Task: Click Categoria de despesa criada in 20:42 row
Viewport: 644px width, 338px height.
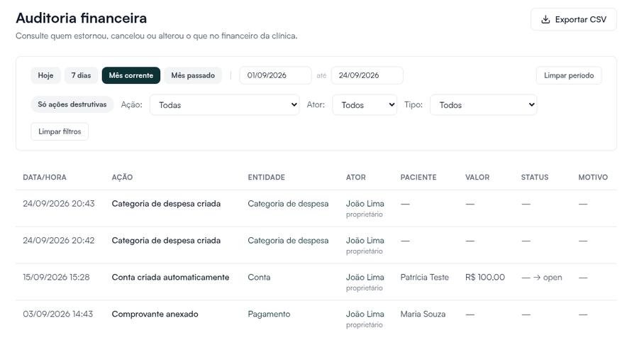Action: point(166,241)
